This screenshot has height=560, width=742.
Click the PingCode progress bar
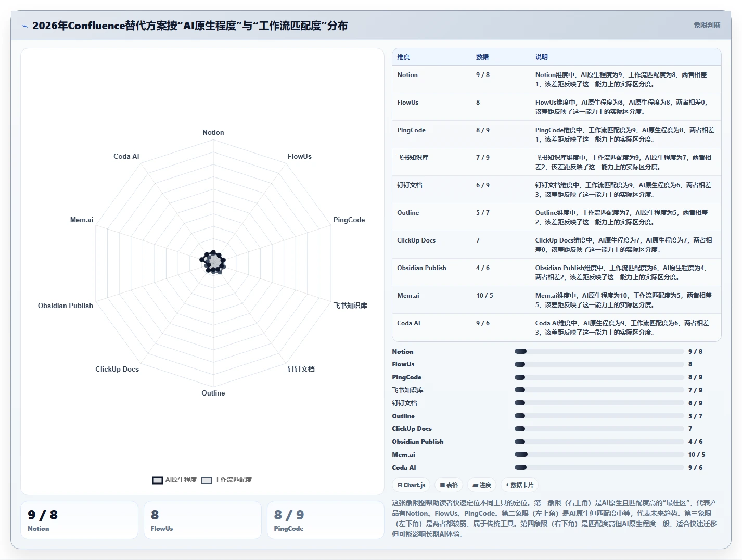pyautogui.click(x=599, y=377)
